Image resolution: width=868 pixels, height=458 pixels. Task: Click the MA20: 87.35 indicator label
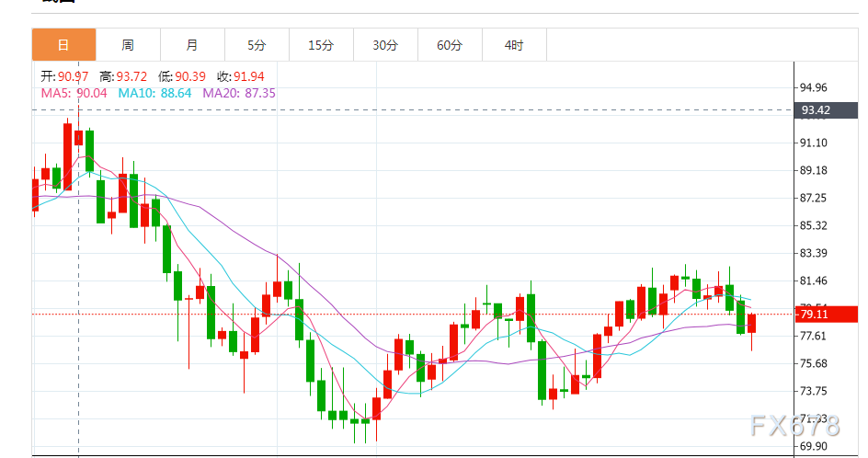(239, 93)
